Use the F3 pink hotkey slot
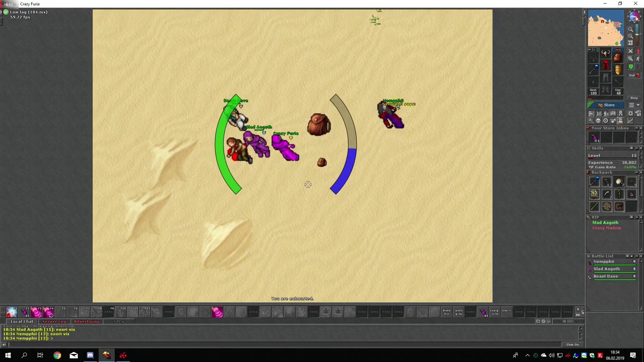644x362 pixels. (36, 313)
